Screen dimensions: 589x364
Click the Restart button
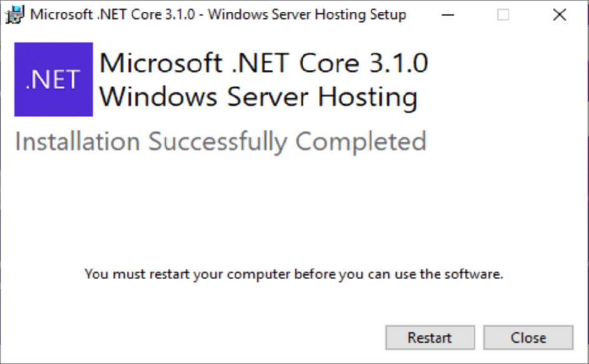430,338
